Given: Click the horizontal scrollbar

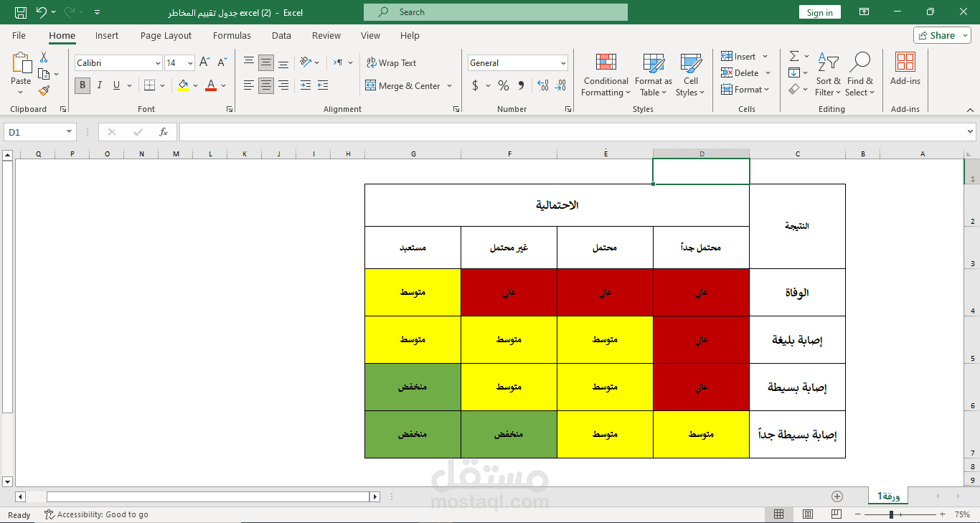Looking at the screenshot, I should [208, 496].
